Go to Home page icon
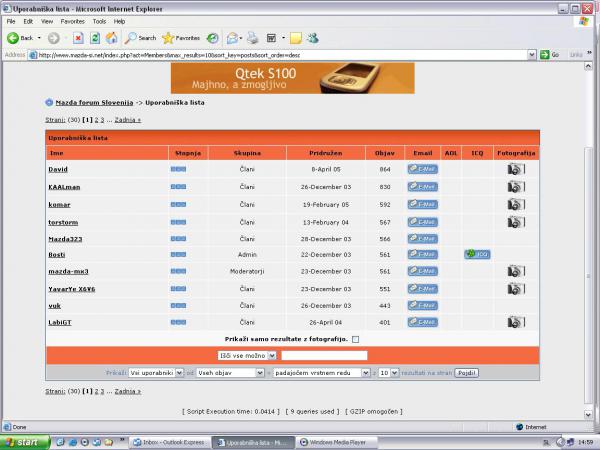Screen dimensions: 600x450 point(112,38)
